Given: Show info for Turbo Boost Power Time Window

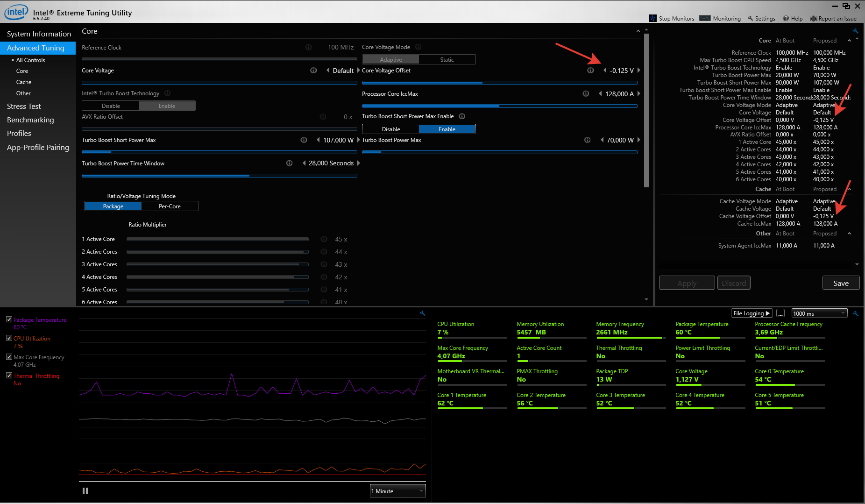Looking at the screenshot, I should (x=289, y=163).
